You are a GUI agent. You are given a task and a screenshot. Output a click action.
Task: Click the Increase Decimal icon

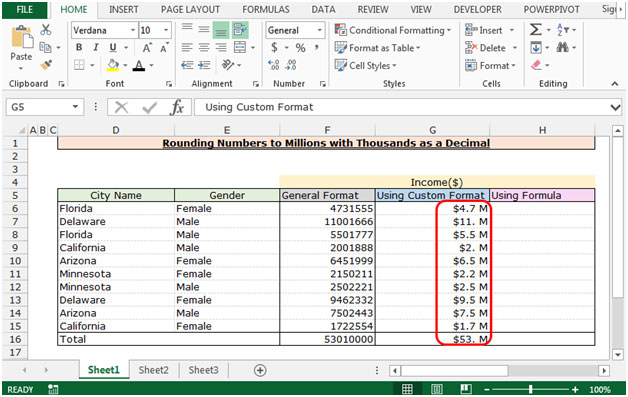pyautogui.click(x=274, y=65)
